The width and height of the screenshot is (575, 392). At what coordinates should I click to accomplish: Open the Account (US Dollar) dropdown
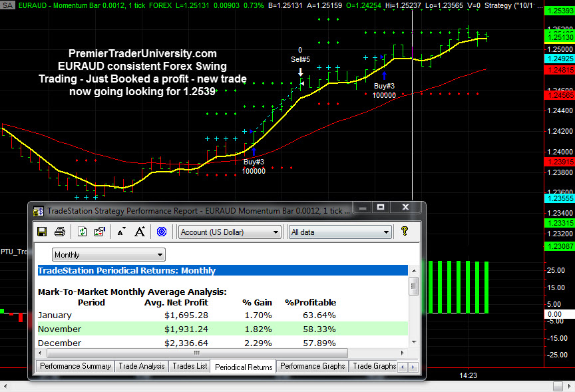(230, 232)
